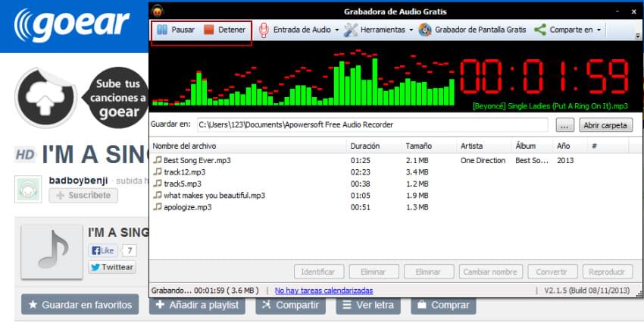Open No hay tareas calendarizadas link
Viewport: 644px width, 324px height.
click(324, 291)
